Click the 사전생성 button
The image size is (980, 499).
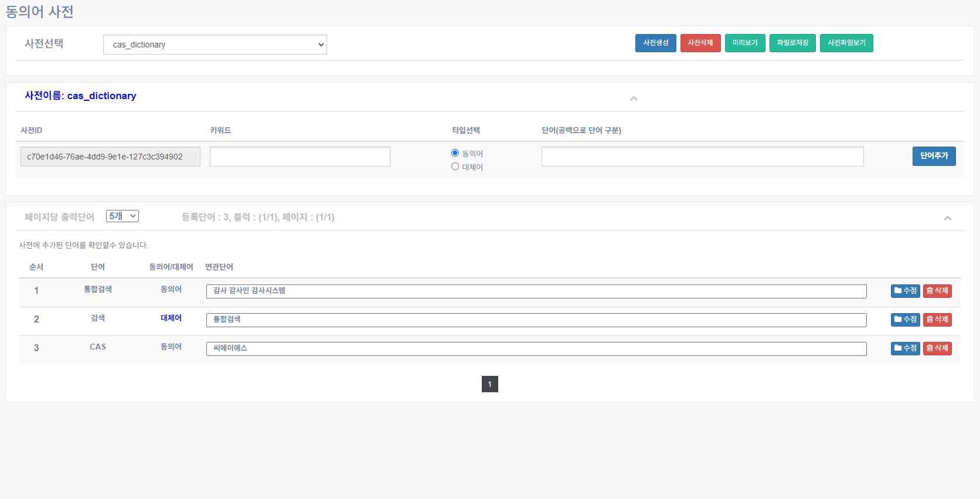[x=655, y=43]
